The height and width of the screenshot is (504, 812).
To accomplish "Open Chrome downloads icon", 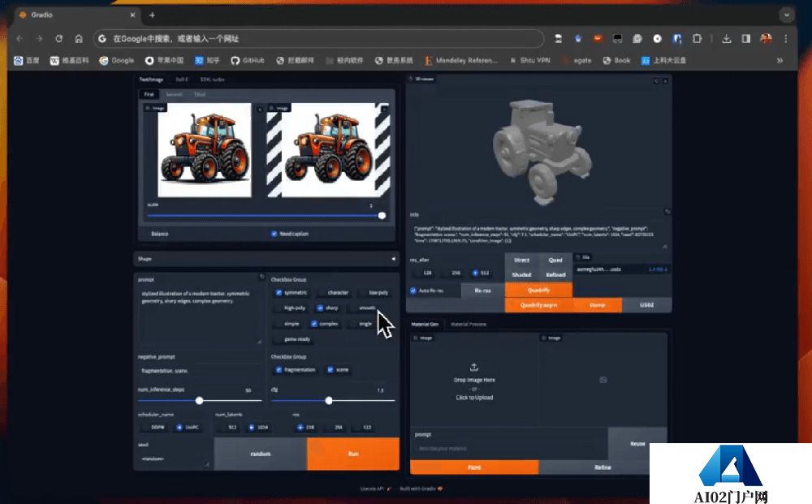I will click(727, 39).
